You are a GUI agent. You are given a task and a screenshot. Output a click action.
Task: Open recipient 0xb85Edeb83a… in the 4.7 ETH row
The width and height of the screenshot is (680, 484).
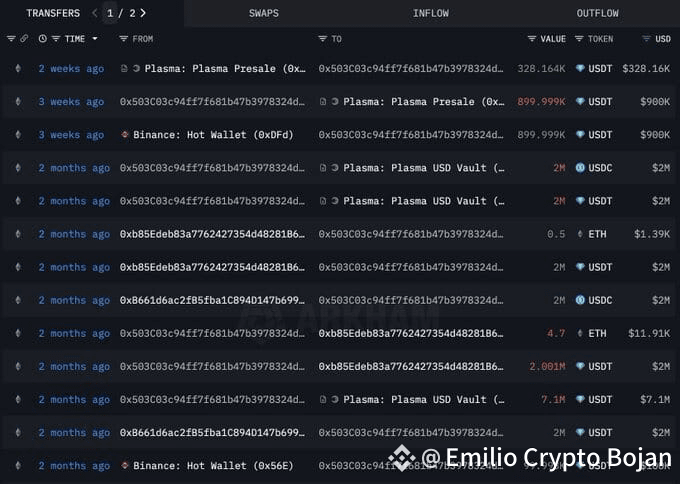411,334
